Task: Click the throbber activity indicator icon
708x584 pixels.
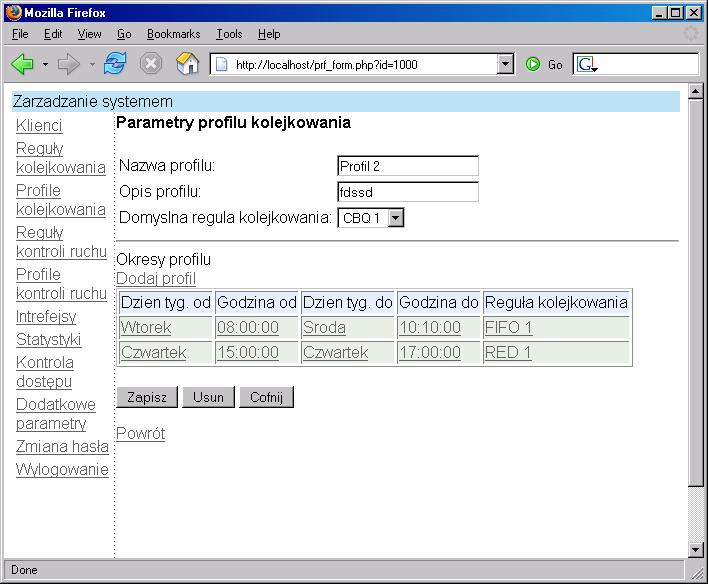Action: [690, 33]
